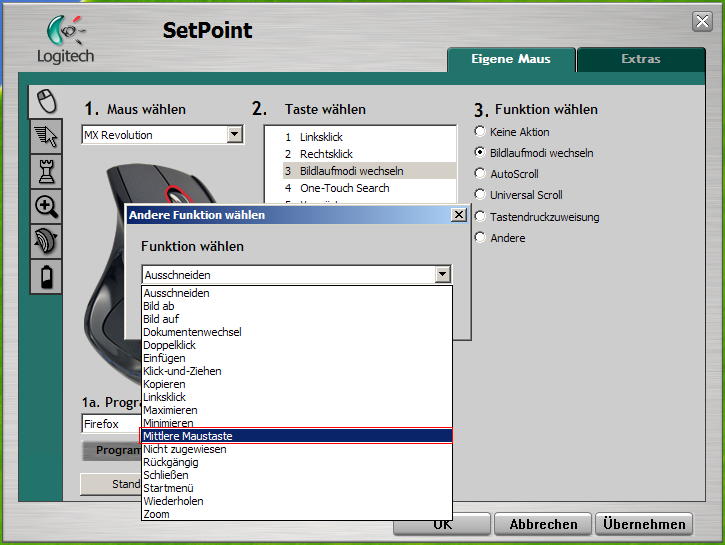Choose Mittlere Maustaste from the list
725x545 pixels.
297,436
